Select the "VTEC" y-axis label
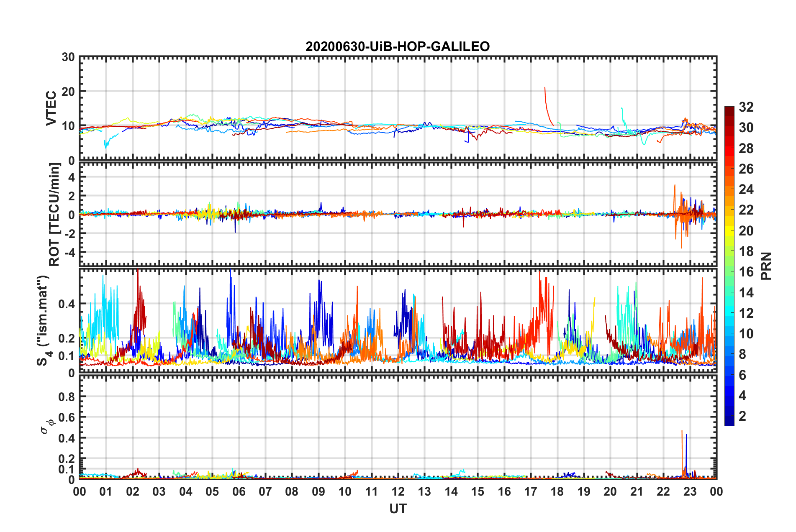 click(x=51, y=108)
